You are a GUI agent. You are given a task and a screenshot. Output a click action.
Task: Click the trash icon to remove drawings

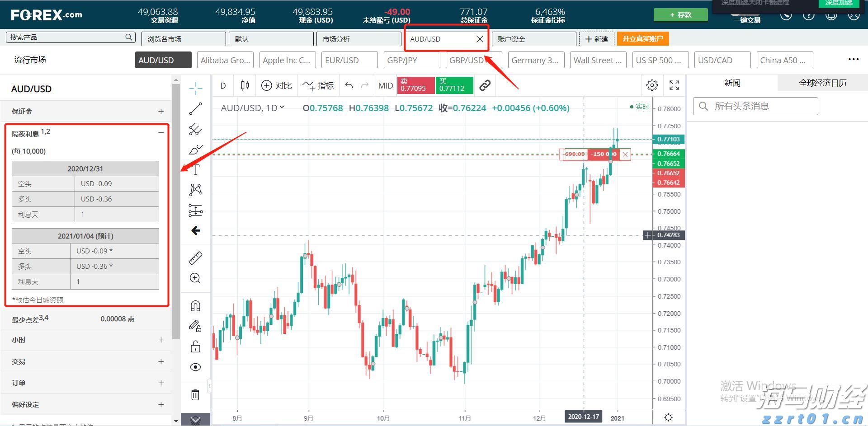coord(195,394)
